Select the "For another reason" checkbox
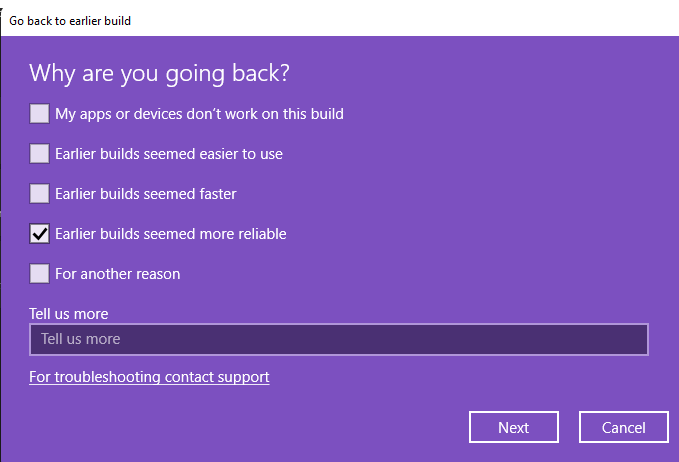The height and width of the screenshot is (462, 679). point(40,274)
